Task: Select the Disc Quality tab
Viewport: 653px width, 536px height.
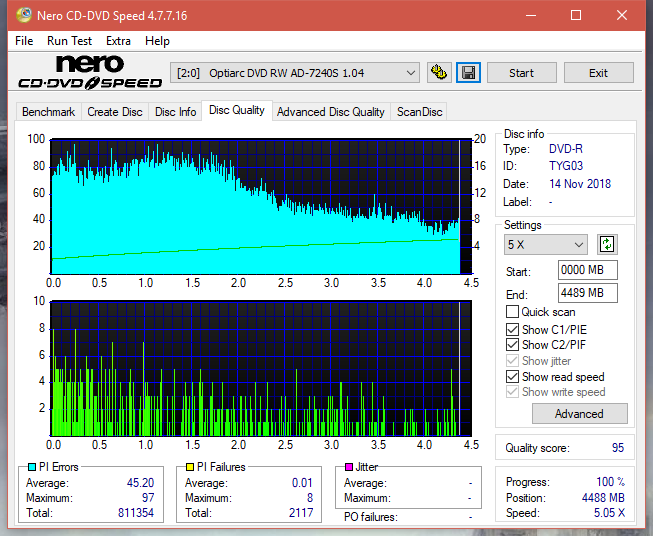Action: [x=237, y=110]
